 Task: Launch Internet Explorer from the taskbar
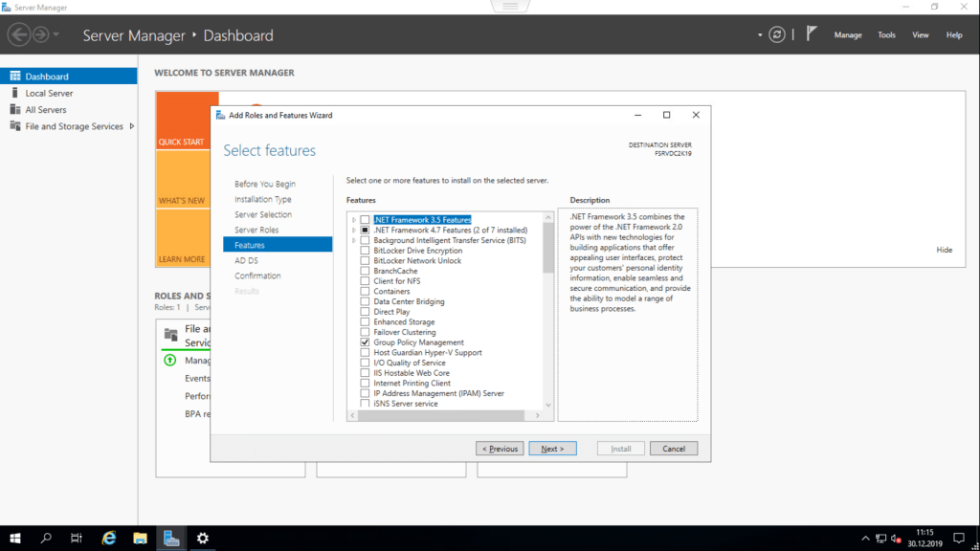pos(109,539)
